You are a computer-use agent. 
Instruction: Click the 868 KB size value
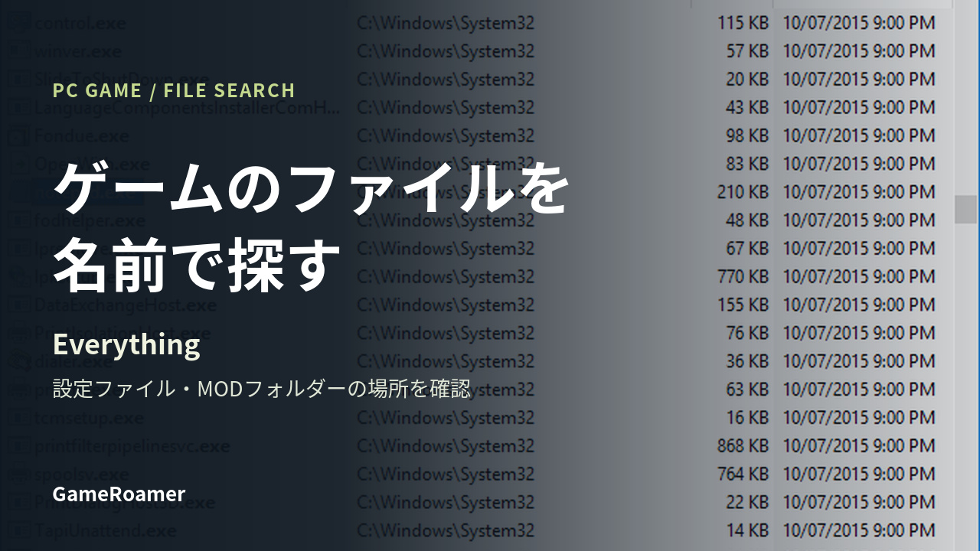tap(743, 446)
